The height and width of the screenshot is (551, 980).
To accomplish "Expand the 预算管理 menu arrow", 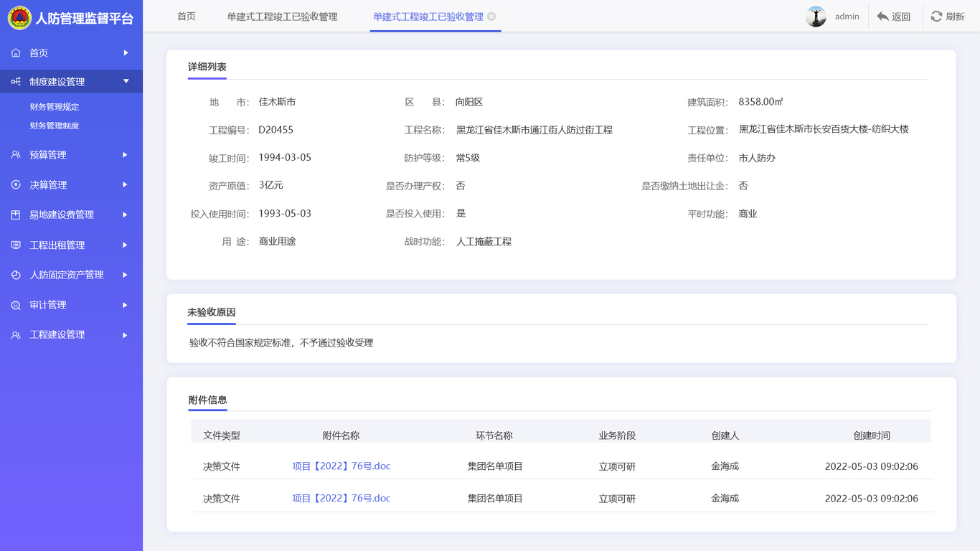I will pyautogui.click(x=126, y=155).
